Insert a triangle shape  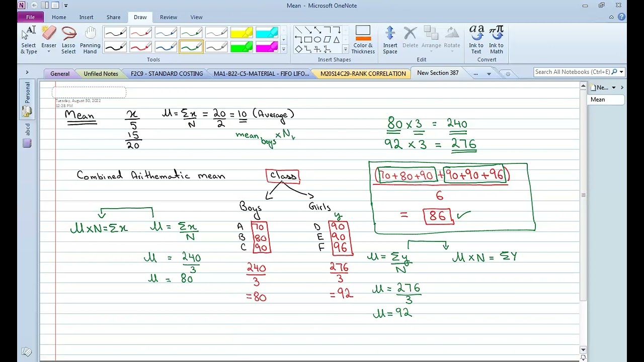pyautogui.click(x=337, y=40)
